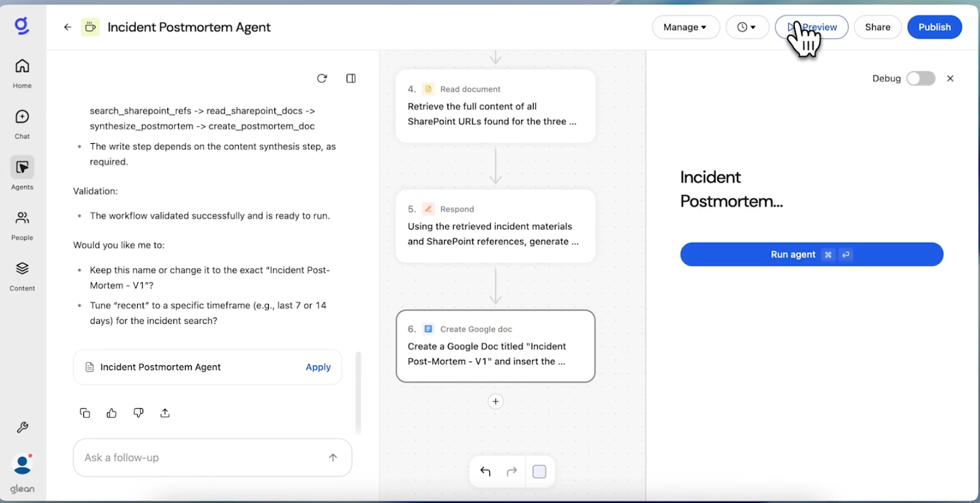
Task: Close the preview panel
Action: [950, 78]
